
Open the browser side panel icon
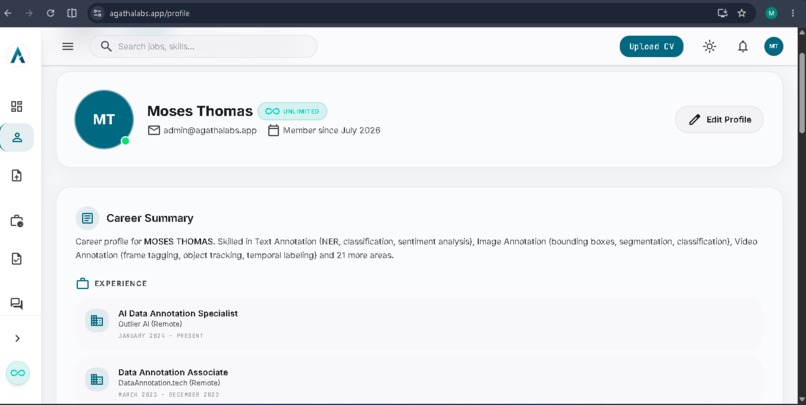[x=72, y=13]
